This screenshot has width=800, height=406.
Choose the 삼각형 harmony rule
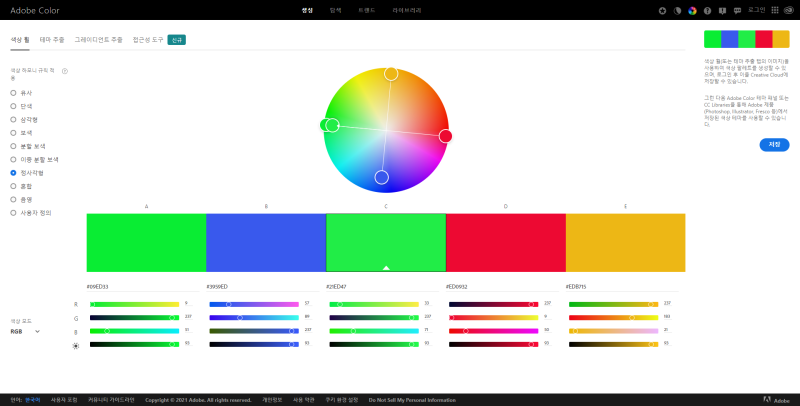[24, 119]
